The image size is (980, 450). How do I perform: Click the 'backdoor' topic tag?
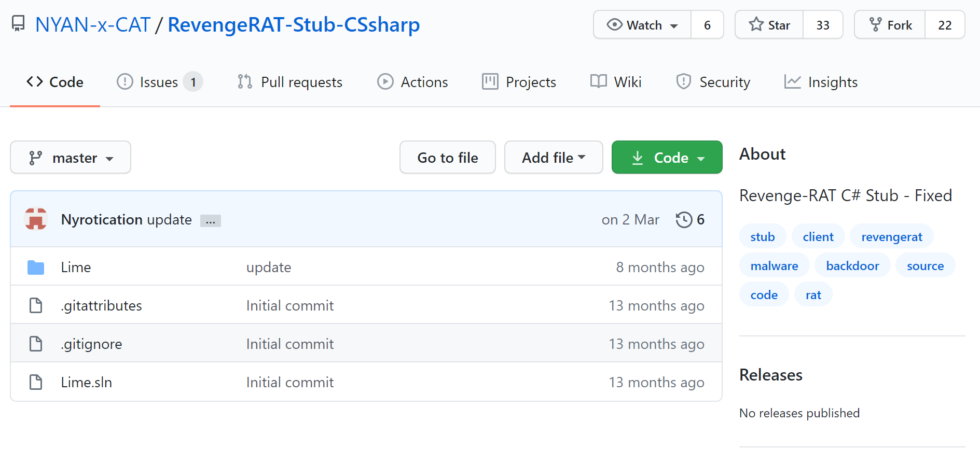852,266
